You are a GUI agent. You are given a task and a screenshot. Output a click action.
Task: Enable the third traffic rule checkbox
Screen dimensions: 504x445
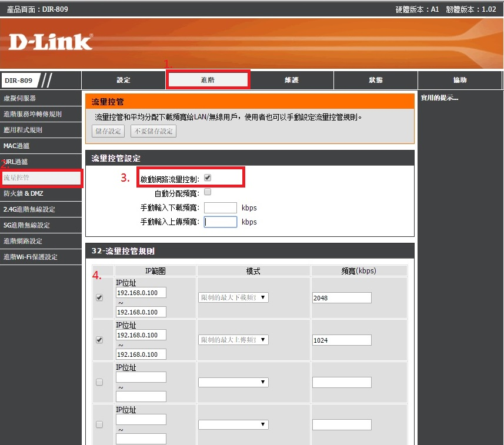click(99, 382)
